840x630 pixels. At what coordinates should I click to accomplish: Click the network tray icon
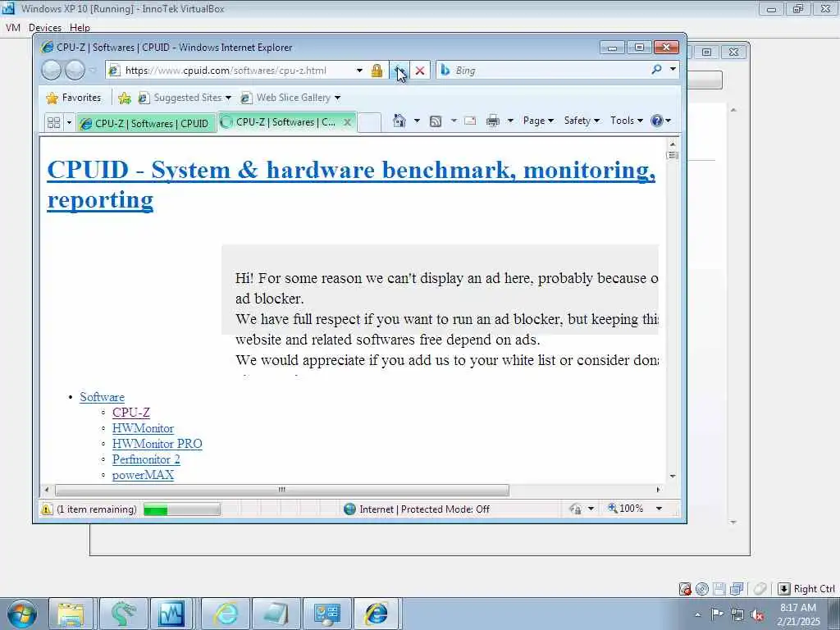pyautogui.click(x=737, y=614)
